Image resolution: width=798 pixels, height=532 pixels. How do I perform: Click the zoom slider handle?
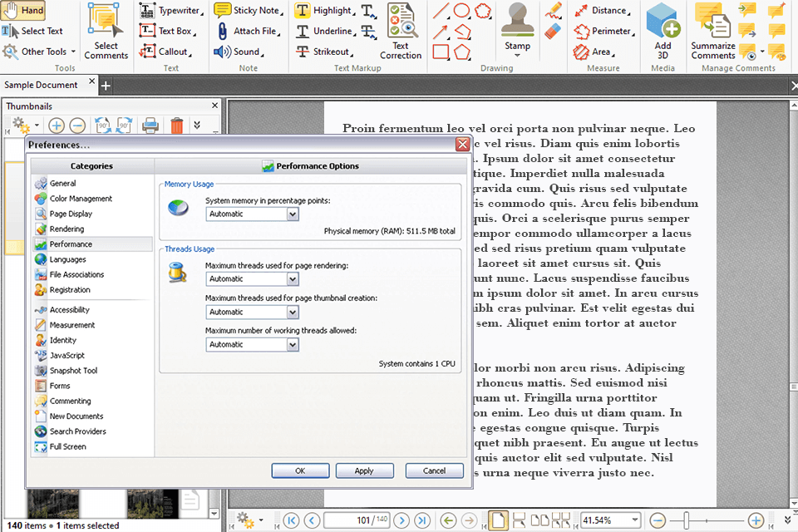(x=686, y=520)
